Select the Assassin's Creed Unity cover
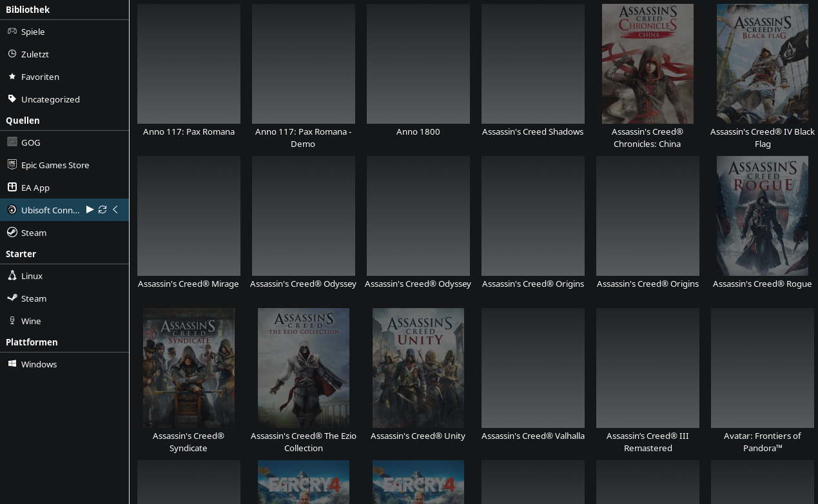 click(x=418, y=368)
